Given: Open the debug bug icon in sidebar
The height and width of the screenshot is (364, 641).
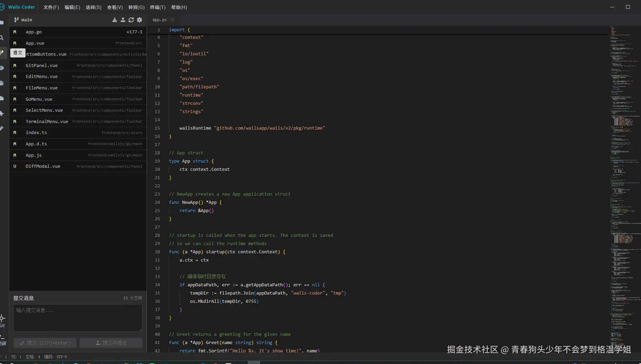Looking at the screenshot, I should [x=2, y=83].
